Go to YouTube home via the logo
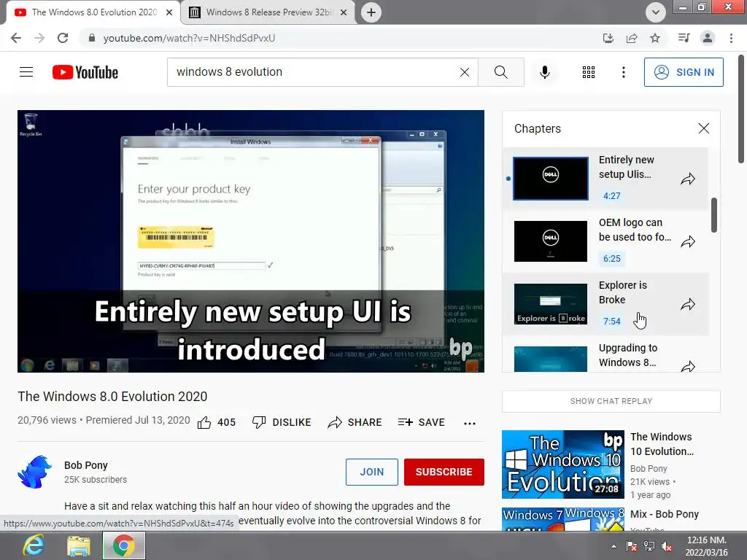Image resolution: width=747 pixels, height=560 pixels. click(x=85, y=72)
